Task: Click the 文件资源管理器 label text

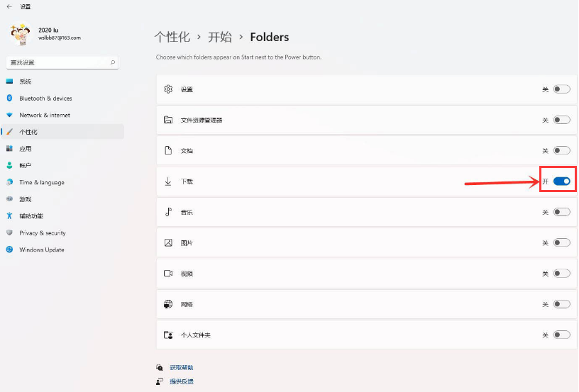Action: click(202, 120)
